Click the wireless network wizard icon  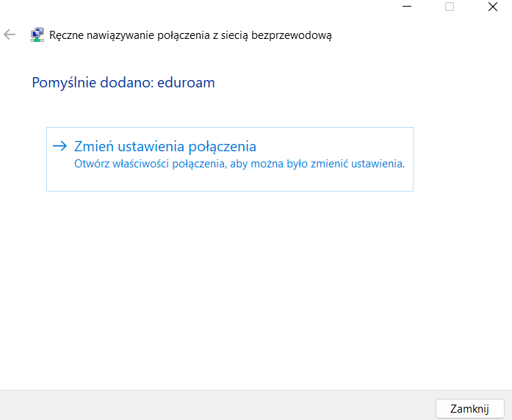tap(37, 35)
